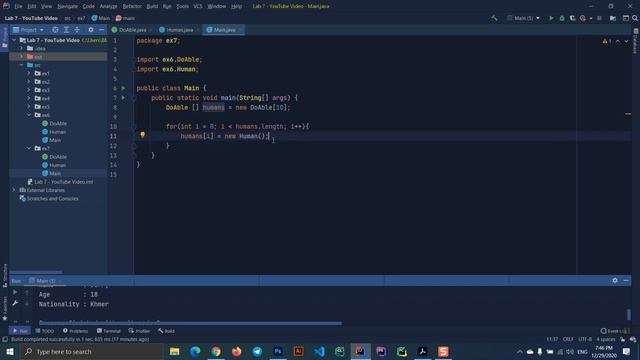Collapse the ex6 package

(x=29, y=115)
